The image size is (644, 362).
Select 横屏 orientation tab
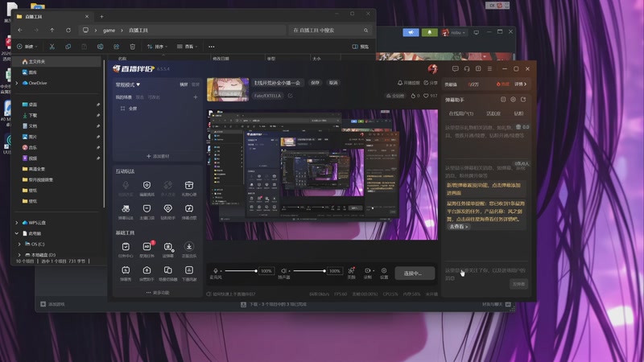coord(184,84)
